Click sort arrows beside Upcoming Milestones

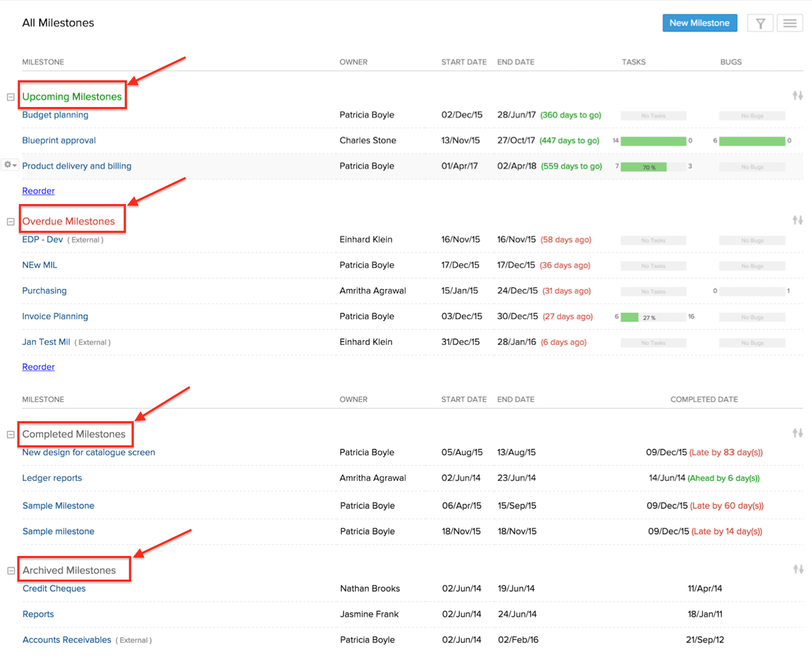(797, 95)
